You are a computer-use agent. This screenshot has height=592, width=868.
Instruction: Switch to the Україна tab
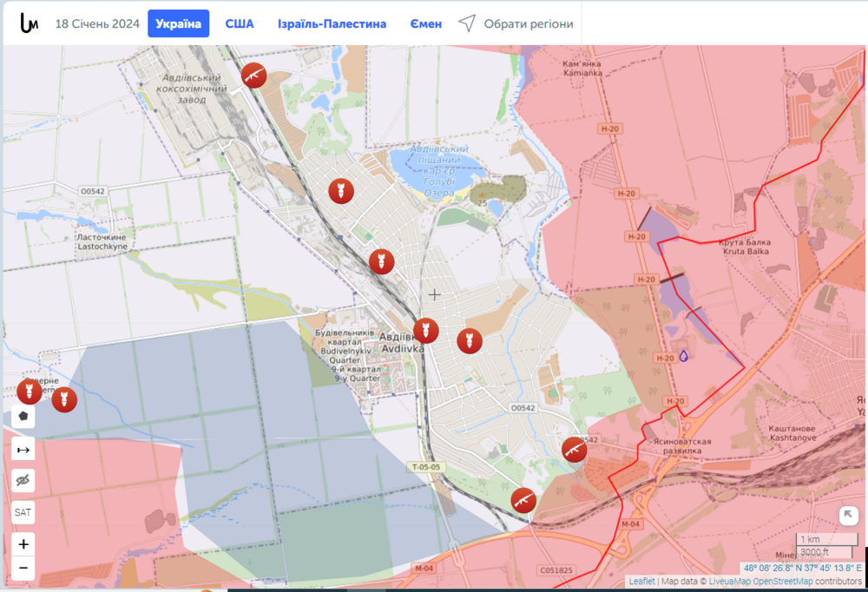[178, 23]
